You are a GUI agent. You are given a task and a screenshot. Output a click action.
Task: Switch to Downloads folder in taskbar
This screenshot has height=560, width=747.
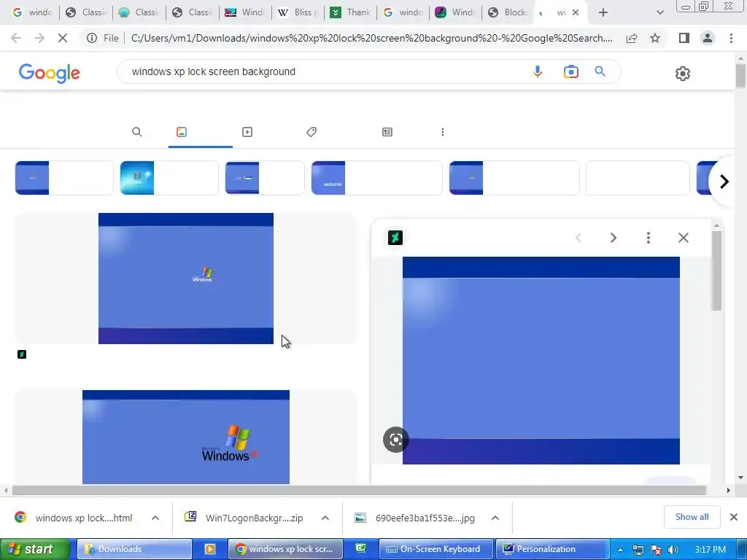pos(134,549)
